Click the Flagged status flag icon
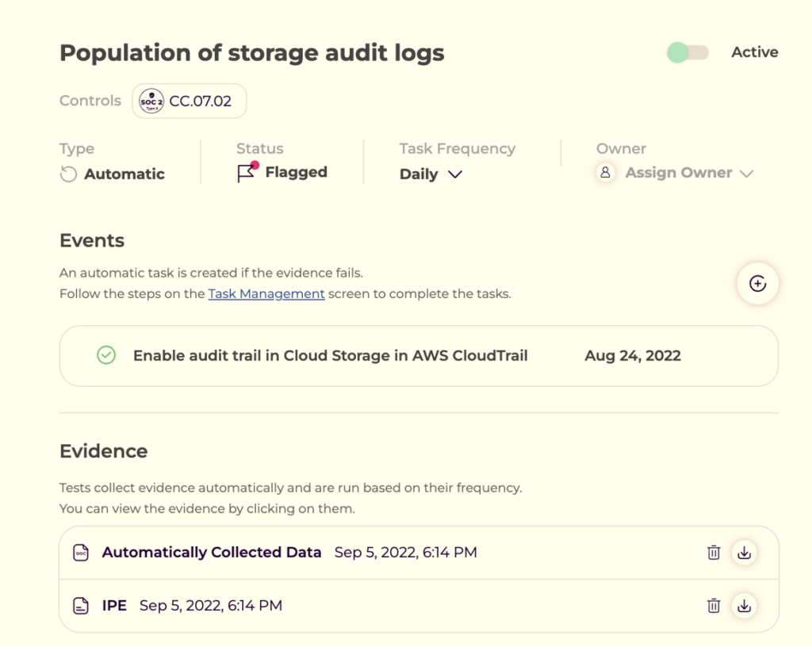812x647 pixels. [247, 172]
